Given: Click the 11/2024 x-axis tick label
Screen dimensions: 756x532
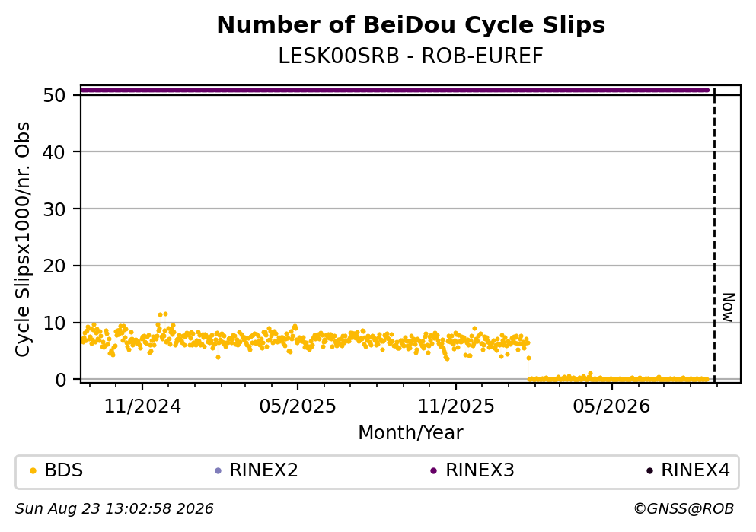Looking at the screenshot, I should click(142, 406).
